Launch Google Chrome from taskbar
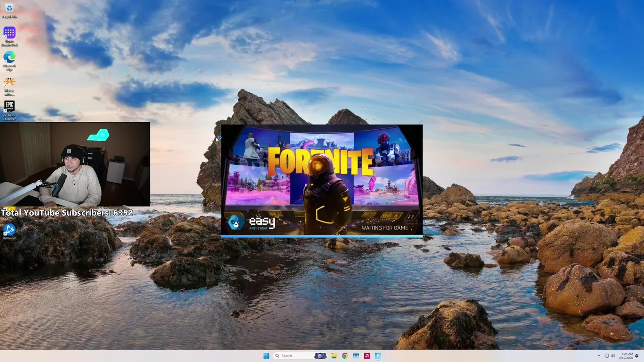Image resolution: width=644 pixels, height=362 pixels. pos(345,356)
